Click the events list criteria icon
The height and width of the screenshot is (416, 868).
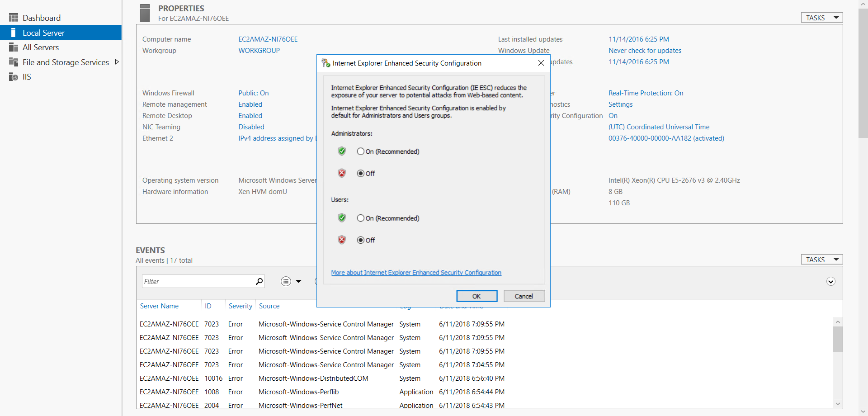[286, 281]
